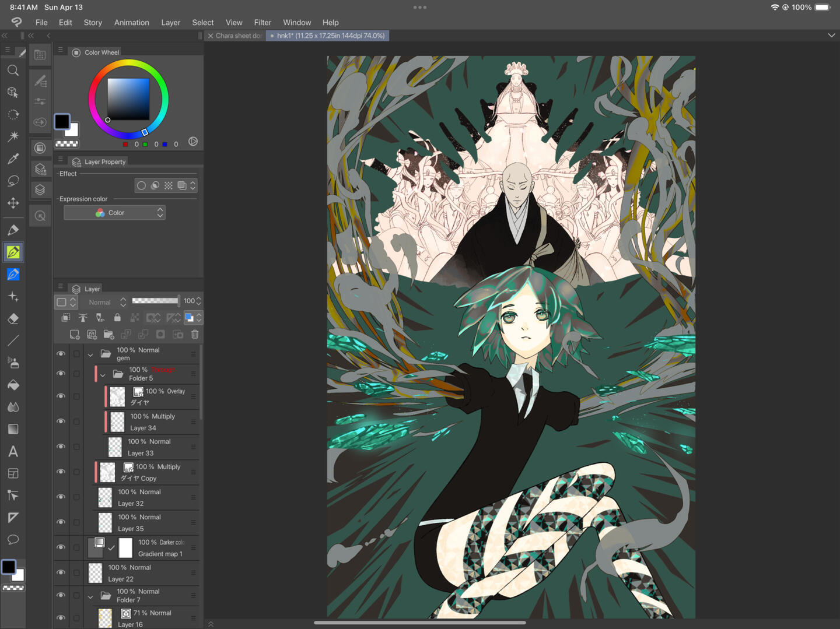840x629 pixels.
Task: Open the Expression color dropdown
Action: (x=114, y=213)
